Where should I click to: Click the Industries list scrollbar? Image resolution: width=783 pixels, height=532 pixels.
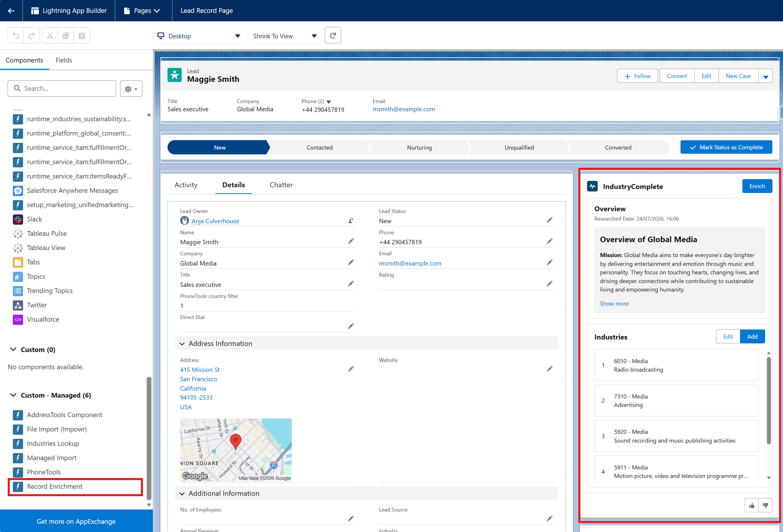(x=768, y=401)
